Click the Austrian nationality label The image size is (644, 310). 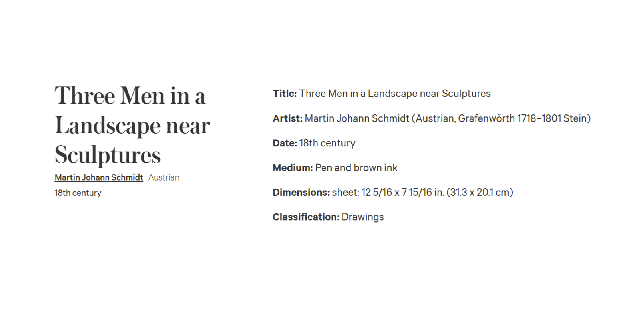coord(164,177)
